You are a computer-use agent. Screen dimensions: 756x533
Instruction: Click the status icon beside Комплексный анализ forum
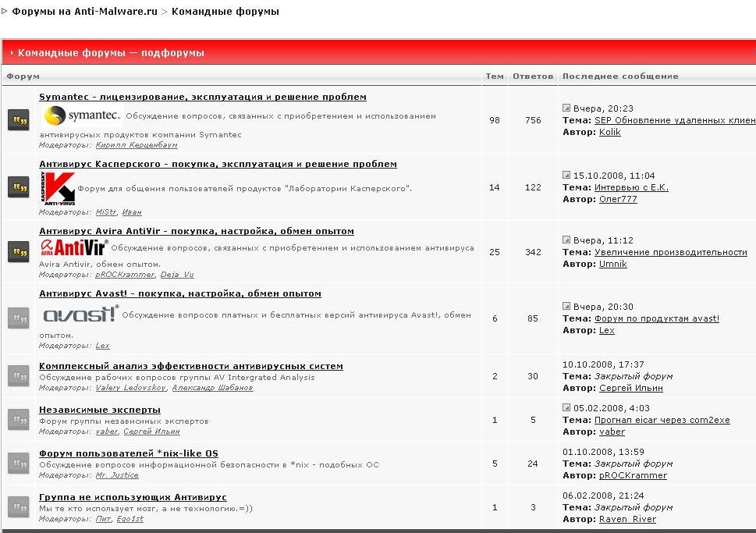tap(18, 376)
